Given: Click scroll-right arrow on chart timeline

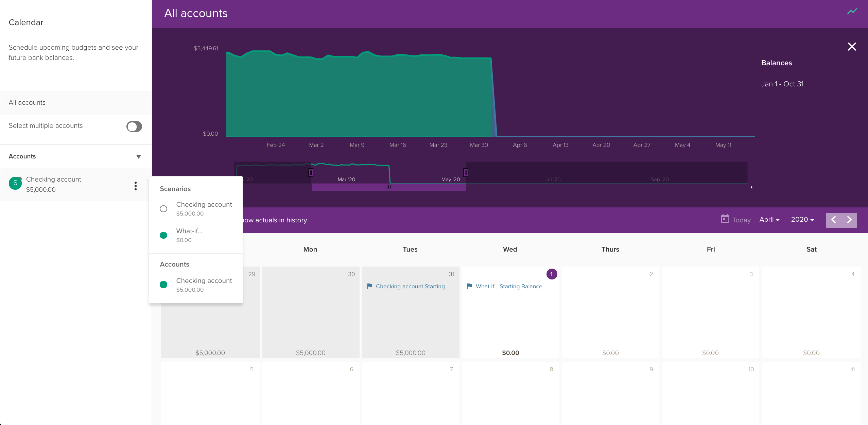Looking at the screenshot, I should pyautogui.click(x=751, y=187).
